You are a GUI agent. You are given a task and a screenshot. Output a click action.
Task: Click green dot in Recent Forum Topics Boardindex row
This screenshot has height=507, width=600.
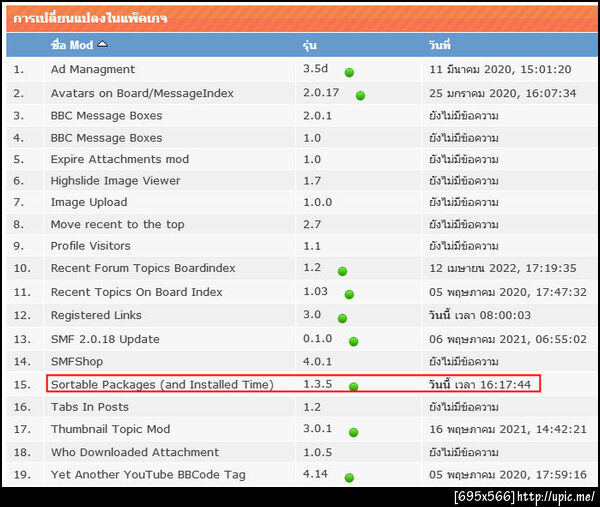click(342, 271)
